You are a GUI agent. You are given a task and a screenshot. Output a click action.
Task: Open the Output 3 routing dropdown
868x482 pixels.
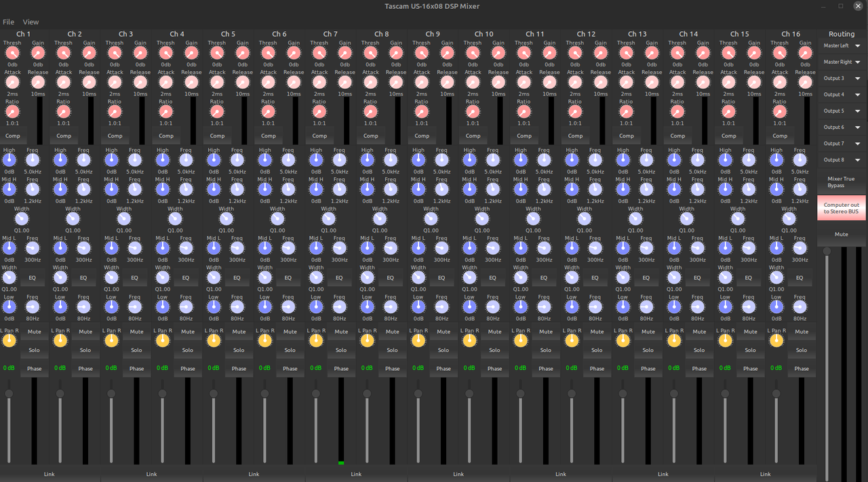click(842, 78)
